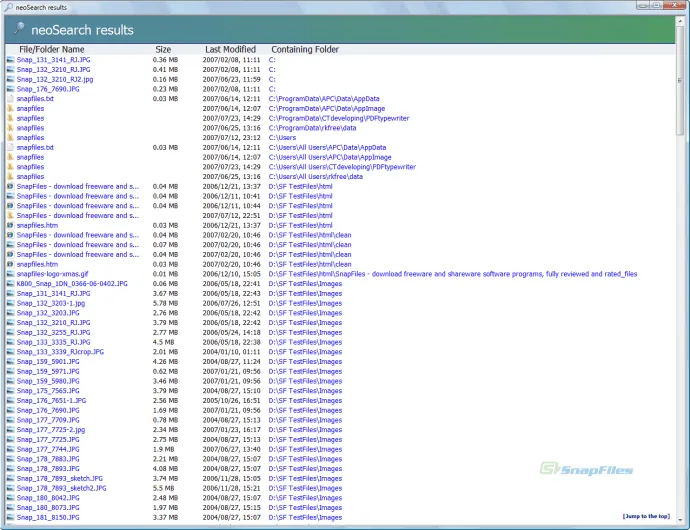
Task: Click the image icon beside Snap_133_3339_RJcrop.JPG
Action: coord(10,352)
